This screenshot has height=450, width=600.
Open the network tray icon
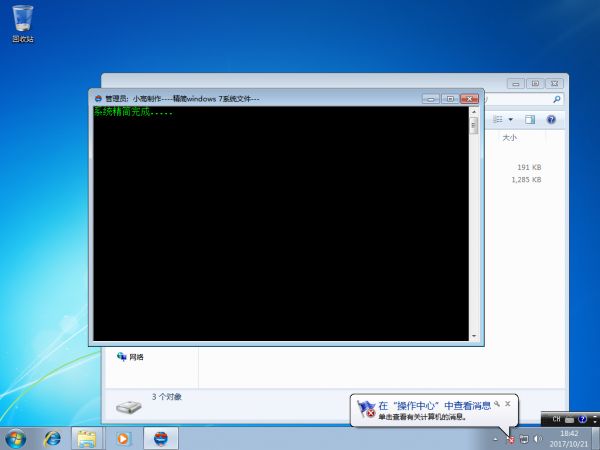tap(524, 439)
